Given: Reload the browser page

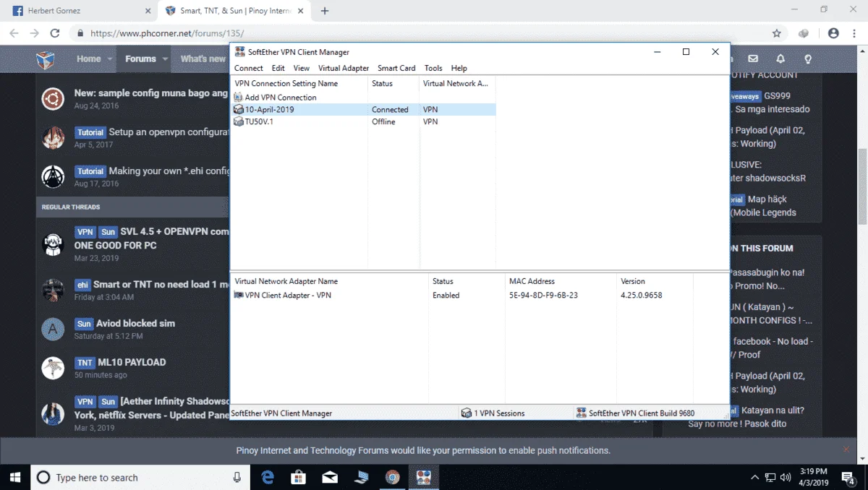Looking at the screenshot, I should tap(54, 33).
